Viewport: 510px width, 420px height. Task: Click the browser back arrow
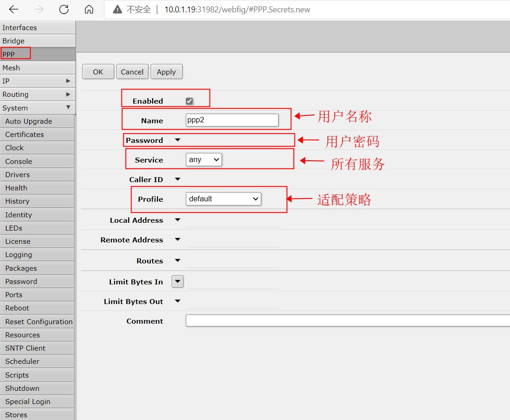(x=14, y=10)
